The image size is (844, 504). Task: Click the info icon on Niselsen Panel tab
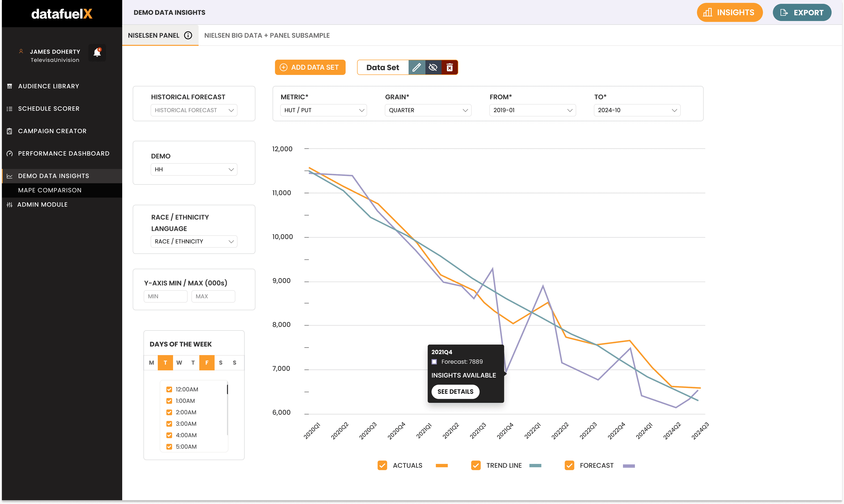(188, 35)
